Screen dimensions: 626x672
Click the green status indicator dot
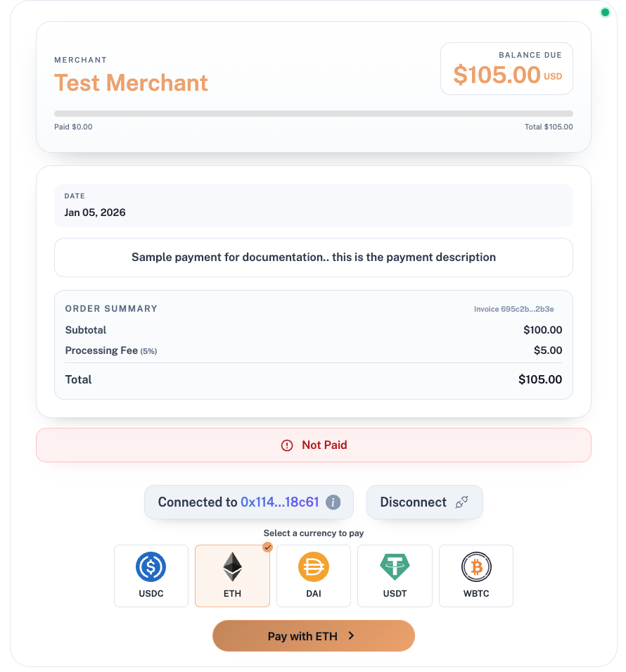click(x=604, y=12)
